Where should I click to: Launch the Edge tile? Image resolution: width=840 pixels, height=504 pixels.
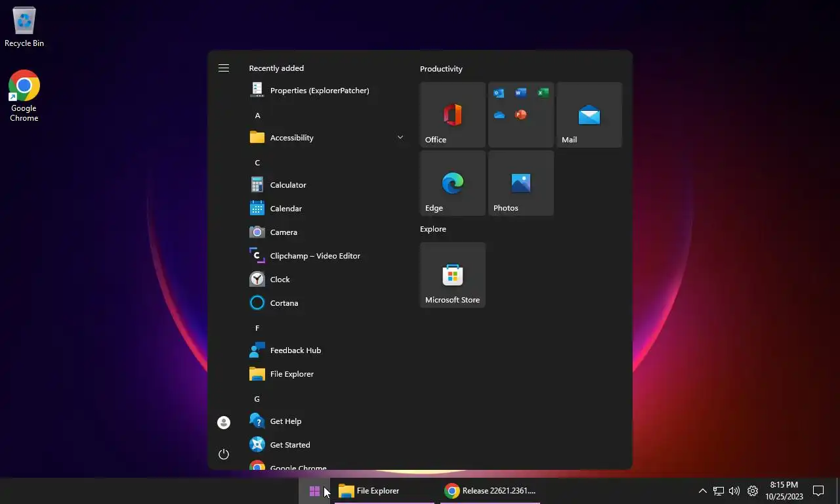pyautogui.click(x=453, y=183)
